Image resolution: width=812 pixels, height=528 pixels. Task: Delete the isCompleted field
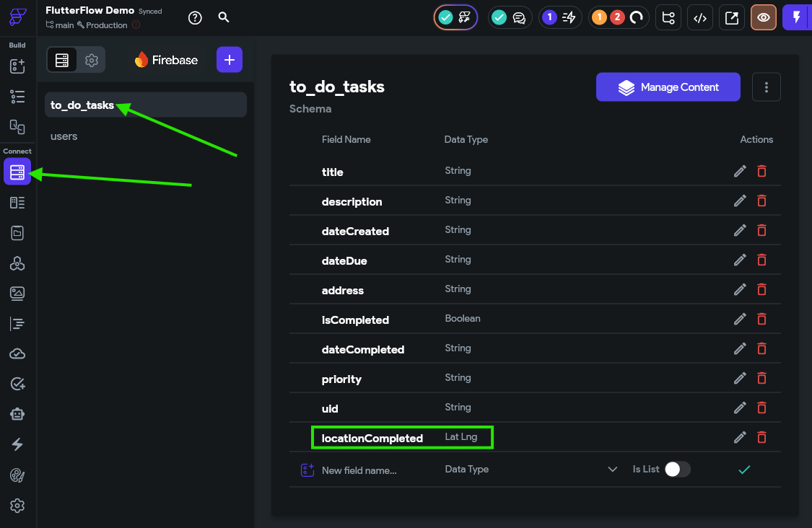761,318
